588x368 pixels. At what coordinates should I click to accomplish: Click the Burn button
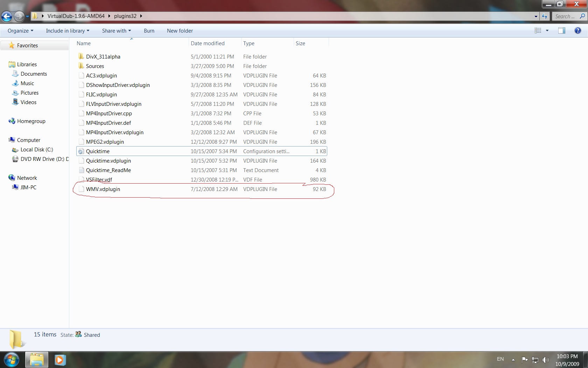click(x=149, y=31)
